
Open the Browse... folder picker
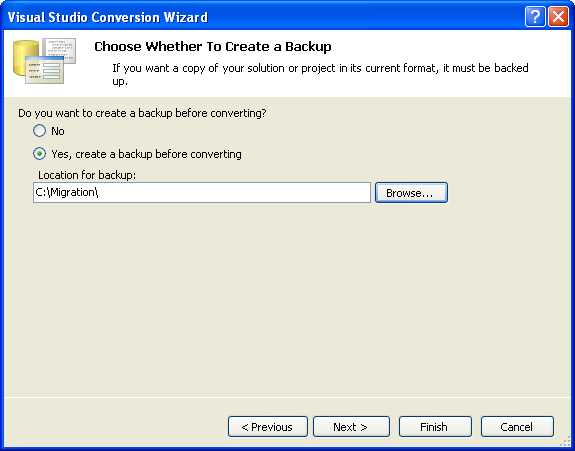pyautogui.click(x=411, y=192)
